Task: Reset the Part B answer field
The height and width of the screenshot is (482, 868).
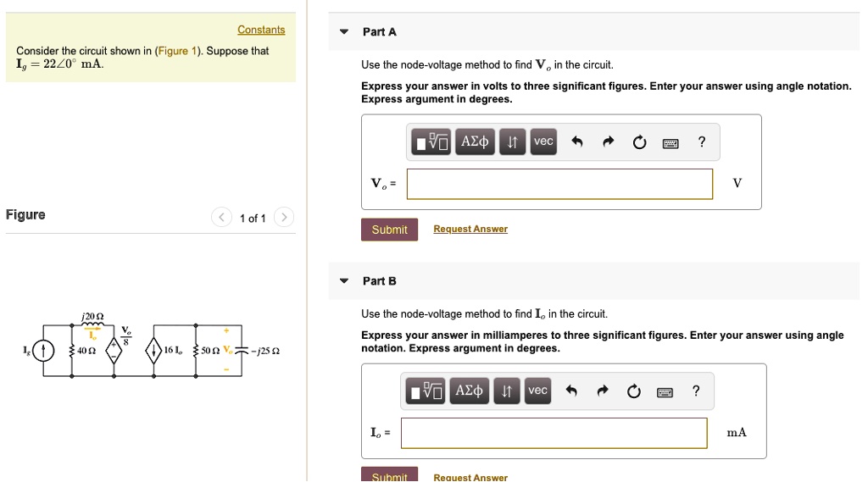Action: coord(633,391)
